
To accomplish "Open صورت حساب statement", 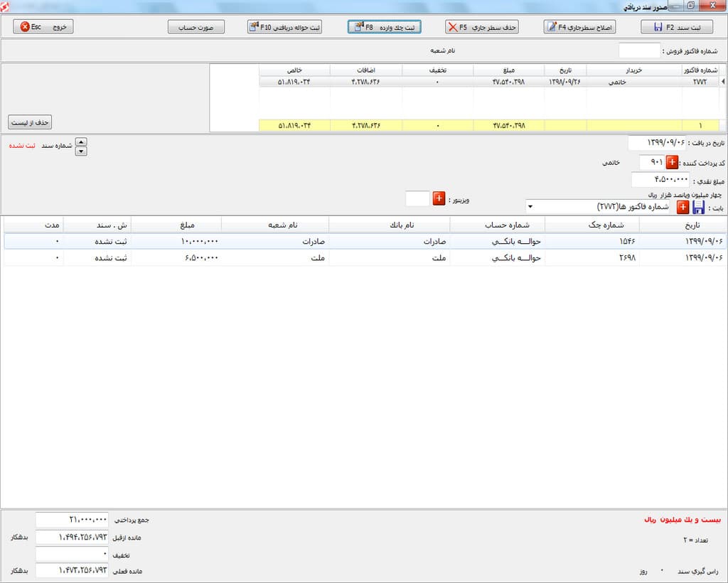I will [x=196, y=27].
